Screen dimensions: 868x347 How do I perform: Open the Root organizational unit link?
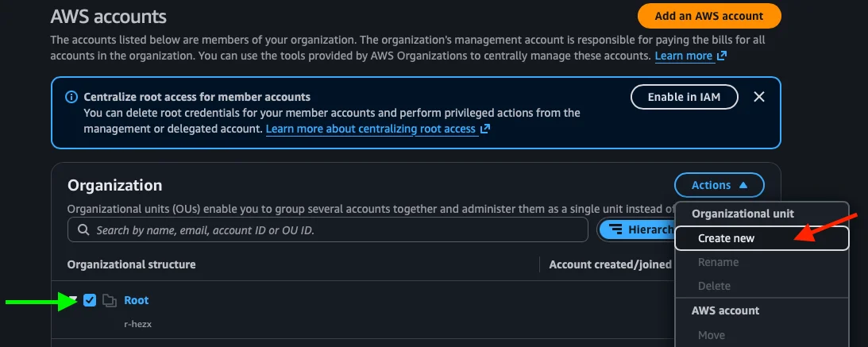coord(136,300)
